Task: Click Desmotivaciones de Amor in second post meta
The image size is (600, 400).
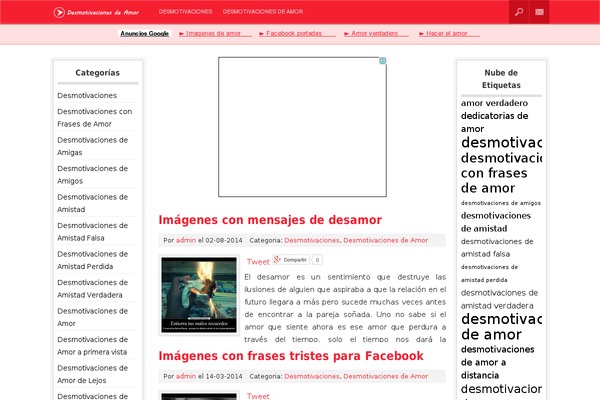Action: click(386, 376)
